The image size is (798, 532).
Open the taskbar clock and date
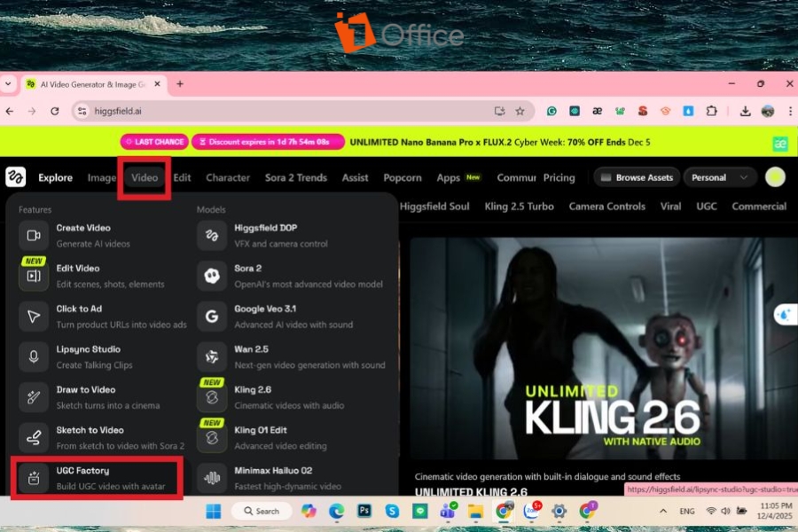click(776, 511)
